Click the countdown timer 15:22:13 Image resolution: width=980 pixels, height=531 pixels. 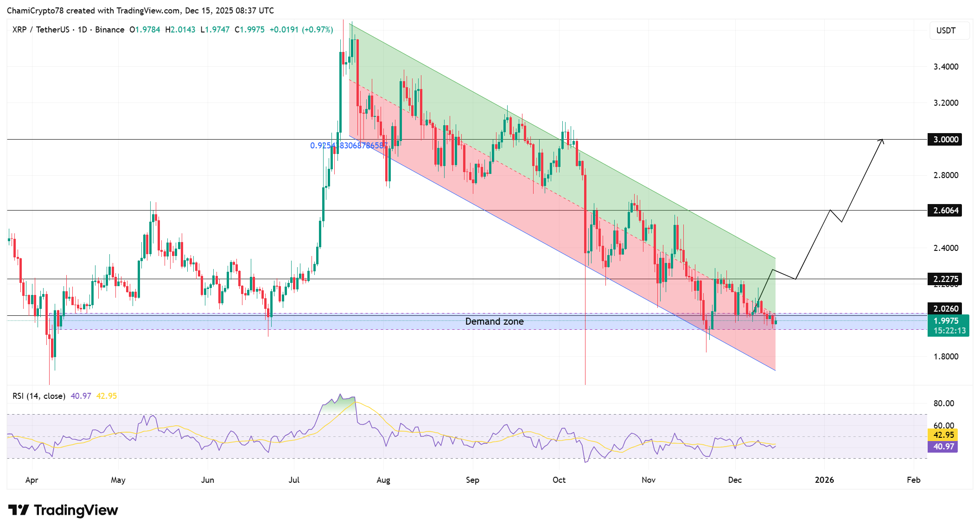948,331
